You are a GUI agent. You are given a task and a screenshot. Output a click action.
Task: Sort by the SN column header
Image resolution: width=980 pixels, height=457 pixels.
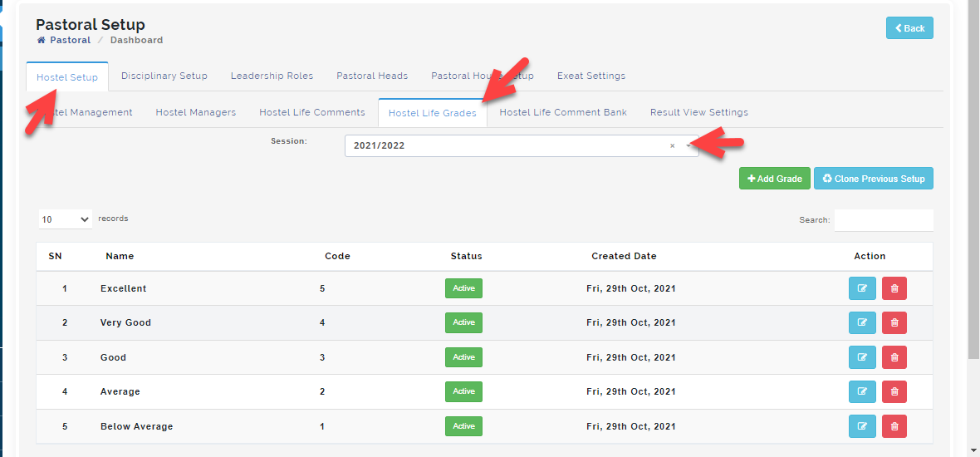point(55,256)
